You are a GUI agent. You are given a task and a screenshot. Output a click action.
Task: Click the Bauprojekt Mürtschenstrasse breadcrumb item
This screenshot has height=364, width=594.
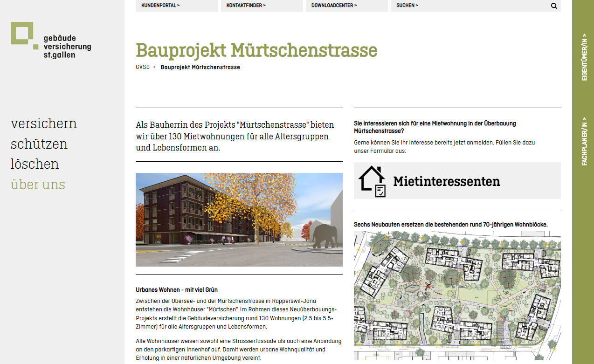click(x=200, y=67)
